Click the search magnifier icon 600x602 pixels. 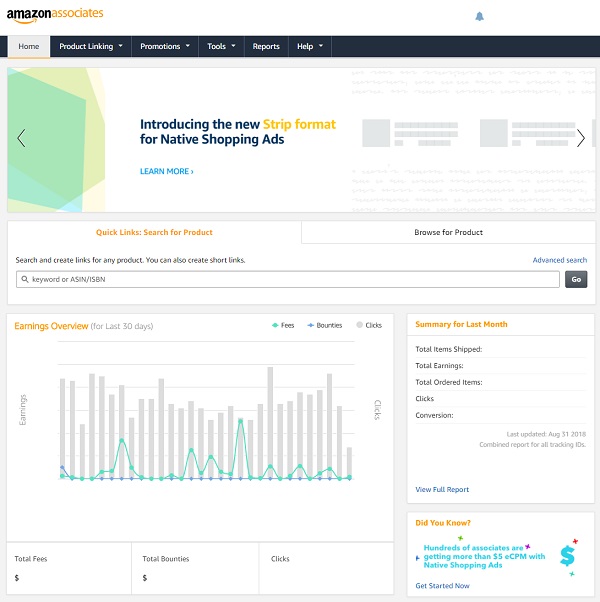tap(25, 279)
